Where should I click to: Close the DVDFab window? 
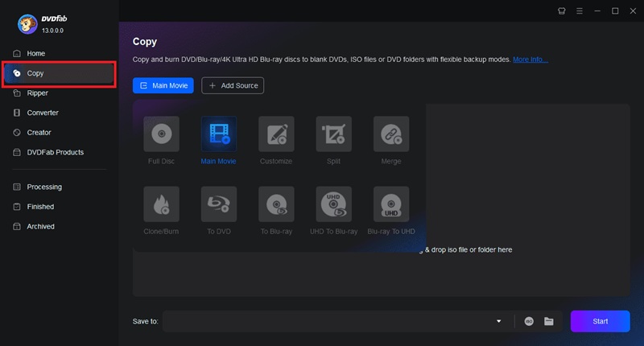(633, 11)
